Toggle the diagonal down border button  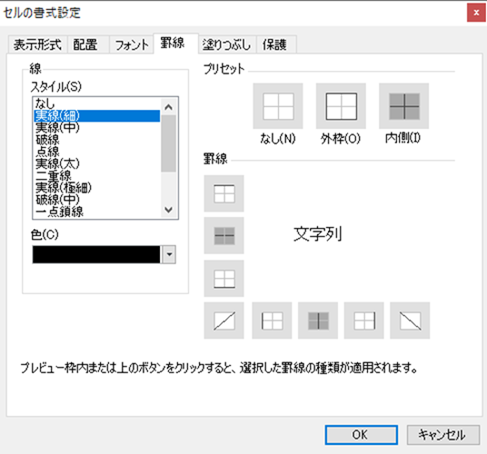pos(410,321)
